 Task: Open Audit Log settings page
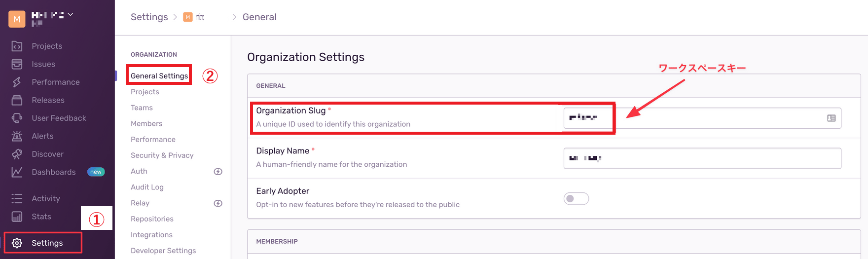tap(147, 187)
